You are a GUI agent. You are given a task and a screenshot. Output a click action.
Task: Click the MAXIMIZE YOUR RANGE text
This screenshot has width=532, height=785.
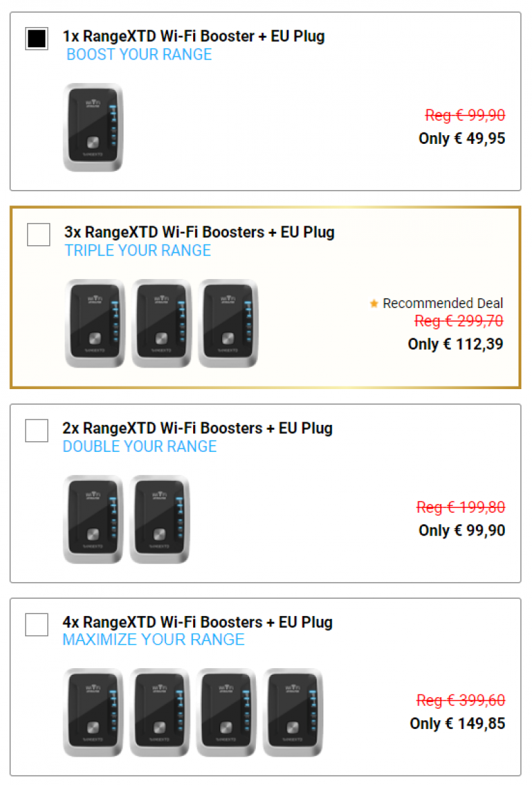(x=153, y=640)
